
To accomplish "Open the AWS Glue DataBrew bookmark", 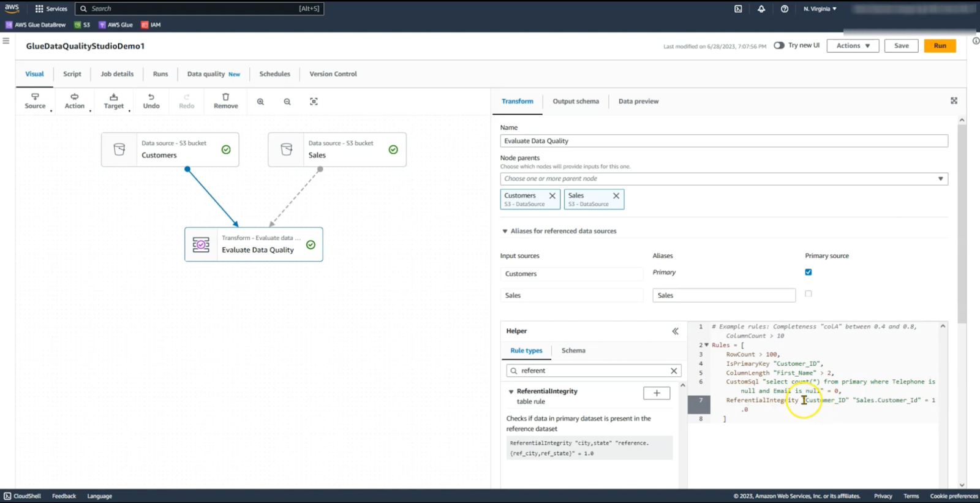I will 36,25.
